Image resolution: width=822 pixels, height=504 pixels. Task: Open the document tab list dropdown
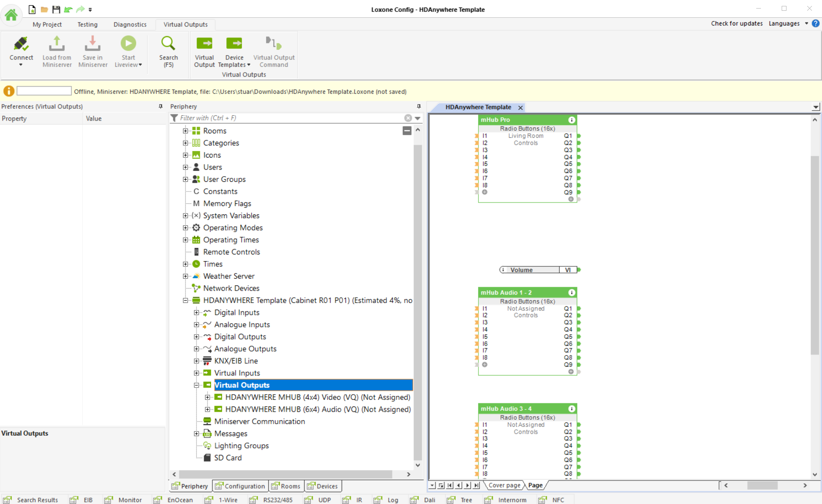pos(815,107)
